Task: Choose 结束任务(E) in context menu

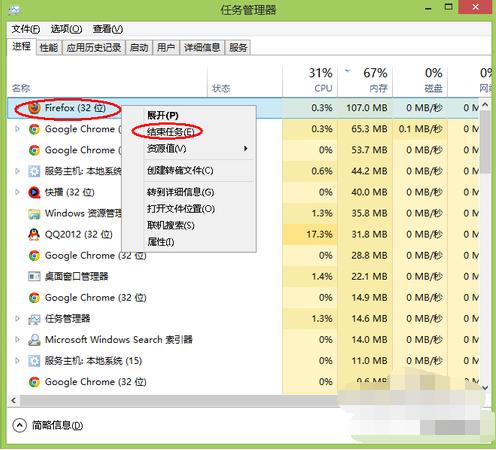Action: pos(170,132)
